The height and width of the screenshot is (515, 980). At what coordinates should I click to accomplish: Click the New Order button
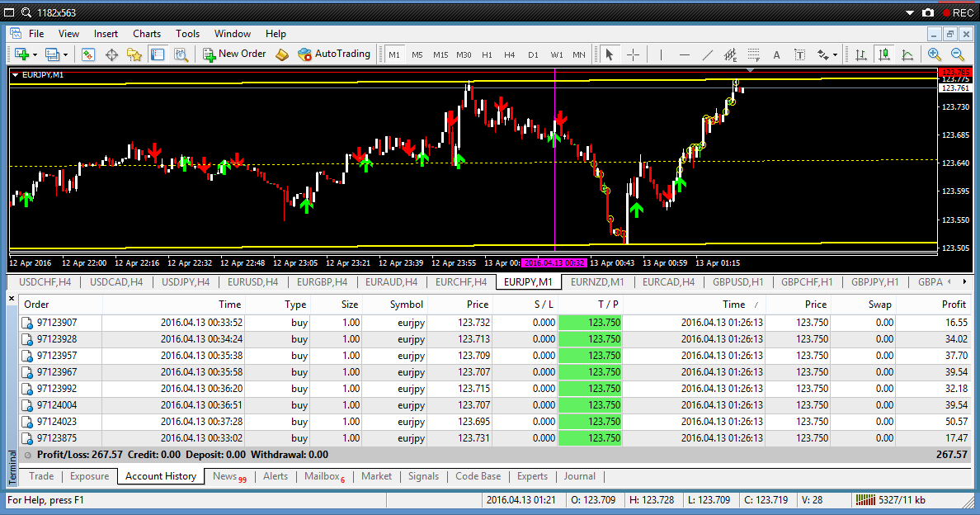coord(234,54)
